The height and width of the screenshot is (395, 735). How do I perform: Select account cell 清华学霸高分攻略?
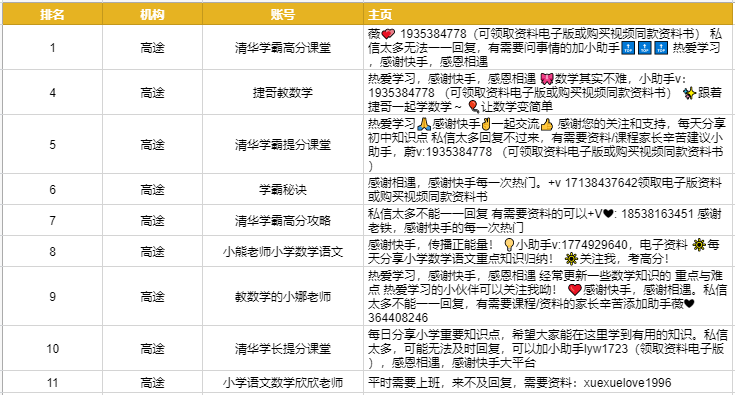click(x=283, y=220)
